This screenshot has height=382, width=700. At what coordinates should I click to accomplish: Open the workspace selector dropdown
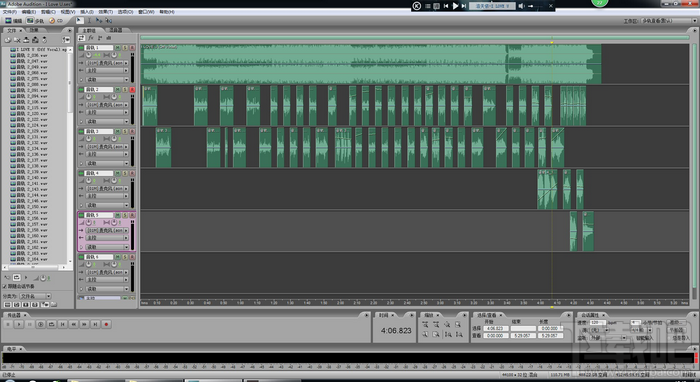[x=667, y=21]
